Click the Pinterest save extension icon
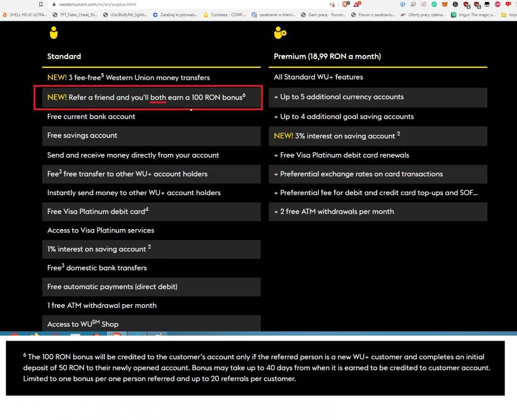Viewport: 517px width, 420px height. pyautogui.click(x=423, y=4)
